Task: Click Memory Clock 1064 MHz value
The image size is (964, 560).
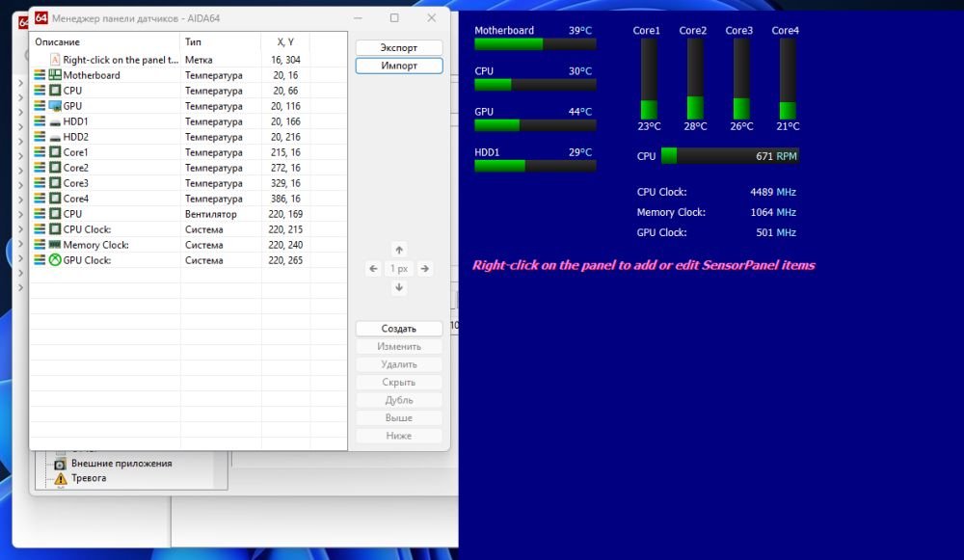Action: [x=773, y=213]
